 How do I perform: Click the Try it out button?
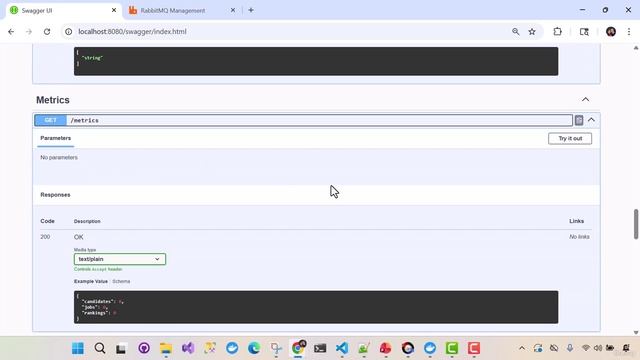point(570,138)
